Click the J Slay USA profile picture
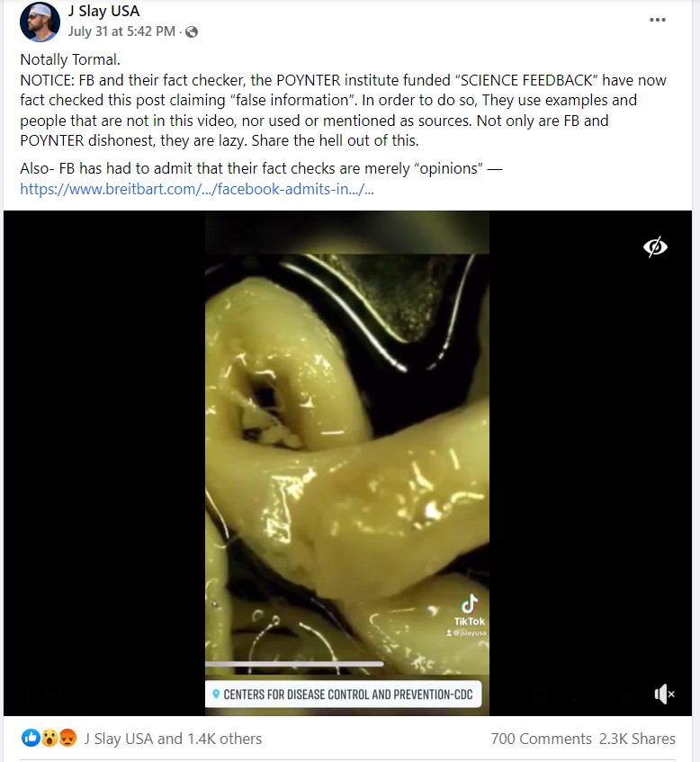 tap(40, 22)
